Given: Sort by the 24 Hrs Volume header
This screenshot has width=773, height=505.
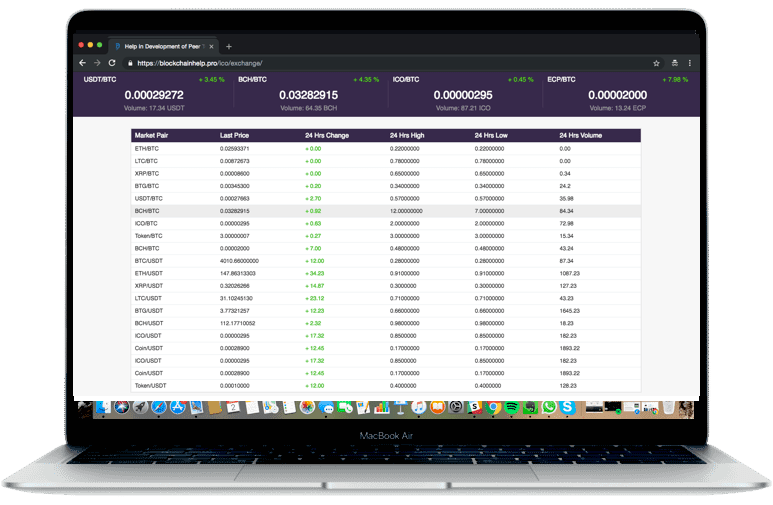Looking at the screenshot, I should pos(581,135).
